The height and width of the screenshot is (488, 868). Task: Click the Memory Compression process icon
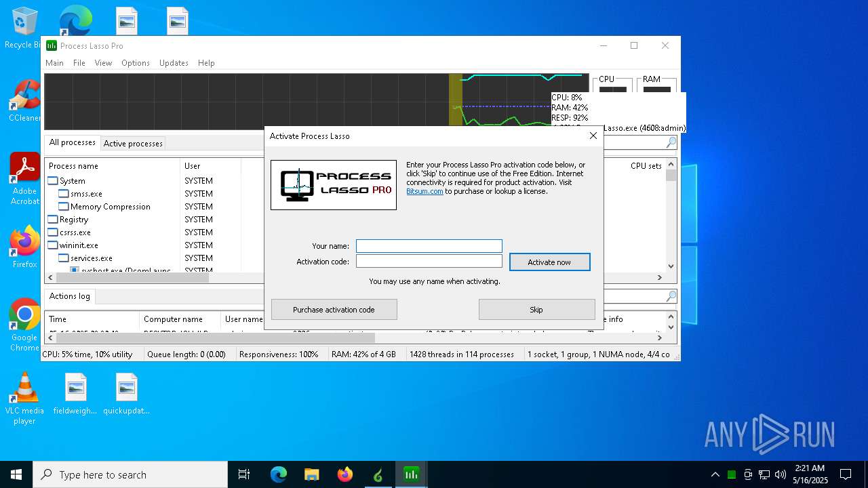point(64,207)
